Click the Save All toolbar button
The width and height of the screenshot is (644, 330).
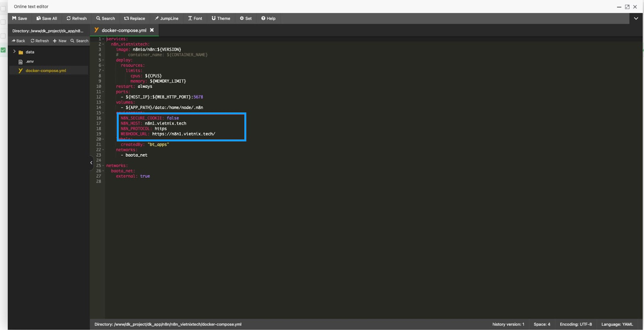tap(47, 19)
